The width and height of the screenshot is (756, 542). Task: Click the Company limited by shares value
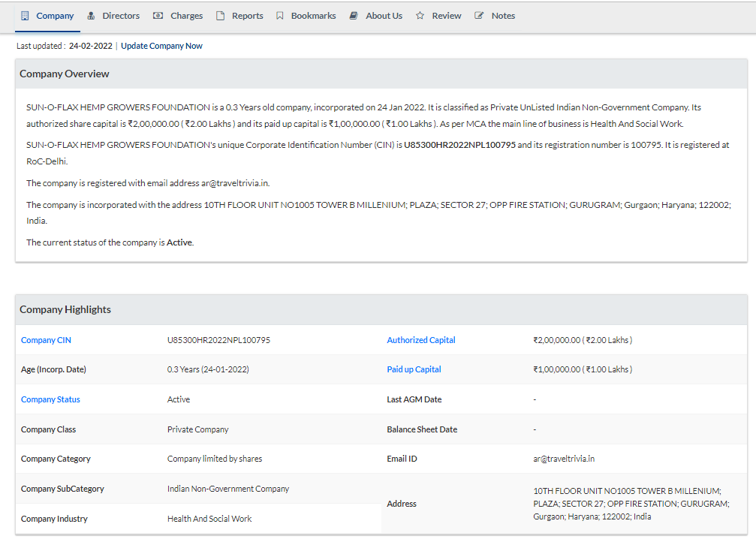point(215,459)
